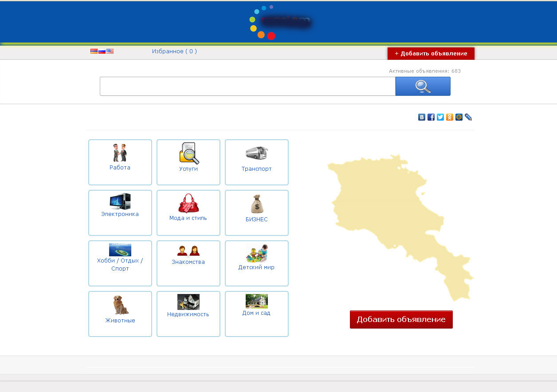Screen dimensions: 557x392
Task: Switch language with the US flag
Action: [110, 51]
